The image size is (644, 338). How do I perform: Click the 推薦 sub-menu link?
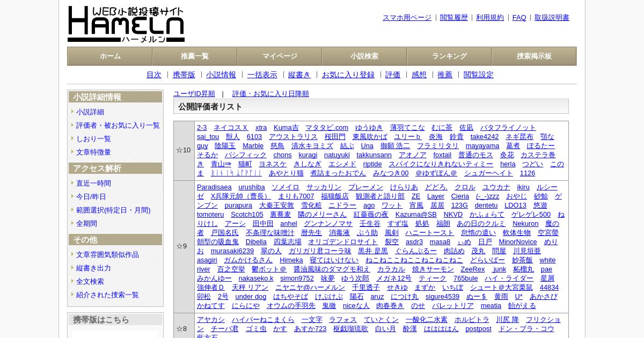click(x=445, y=75)
